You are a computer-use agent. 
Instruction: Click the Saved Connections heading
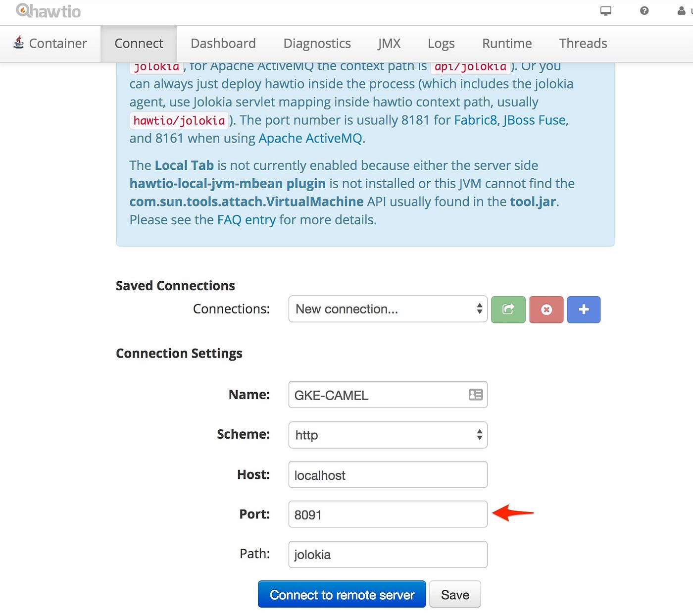click(x=175, y=286)
